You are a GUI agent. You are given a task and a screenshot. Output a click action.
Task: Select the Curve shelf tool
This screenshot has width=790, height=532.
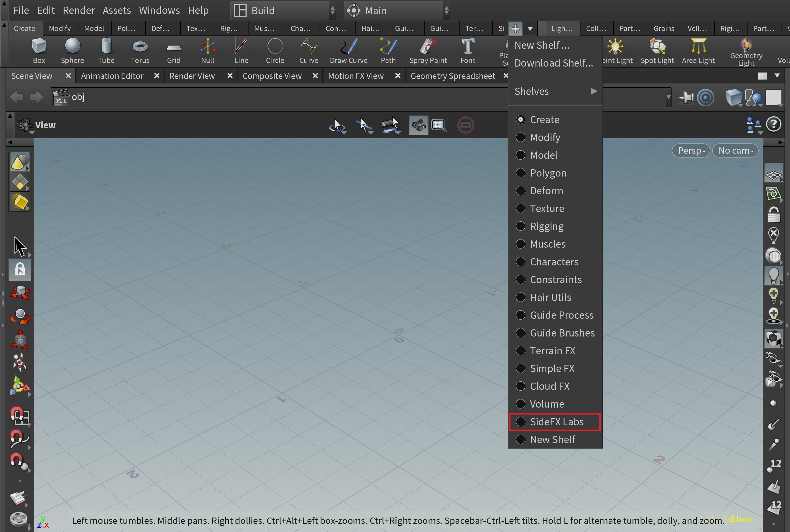[x=309, y=51]
